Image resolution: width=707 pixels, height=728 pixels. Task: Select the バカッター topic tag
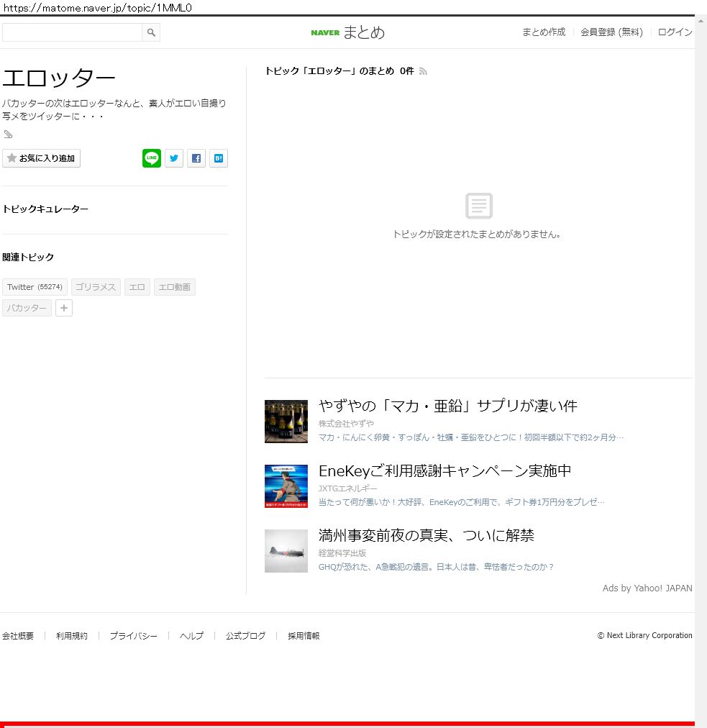(x=27, y=309)
